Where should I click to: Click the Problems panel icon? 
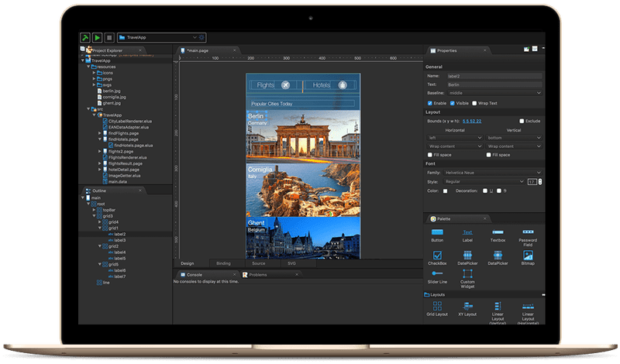[245, 275]
